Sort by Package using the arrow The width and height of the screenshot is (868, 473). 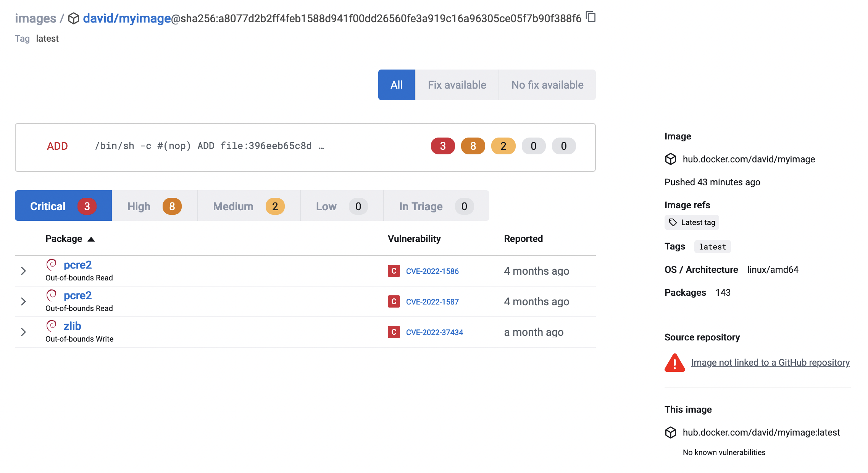pyautogui.click(x=91, y=239)
